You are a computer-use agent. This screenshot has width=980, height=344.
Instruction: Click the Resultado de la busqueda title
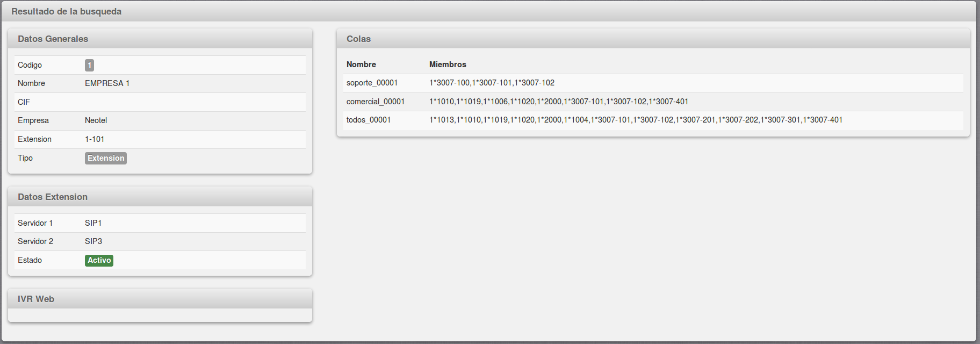click(x=66, y=11)
